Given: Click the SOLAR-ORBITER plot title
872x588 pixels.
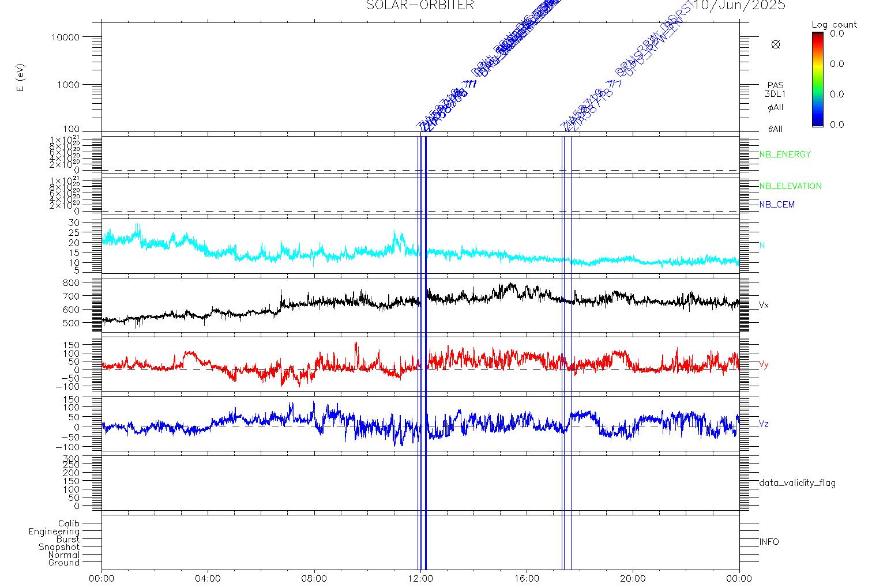Looking at the screenshot, I should (420, 5).
